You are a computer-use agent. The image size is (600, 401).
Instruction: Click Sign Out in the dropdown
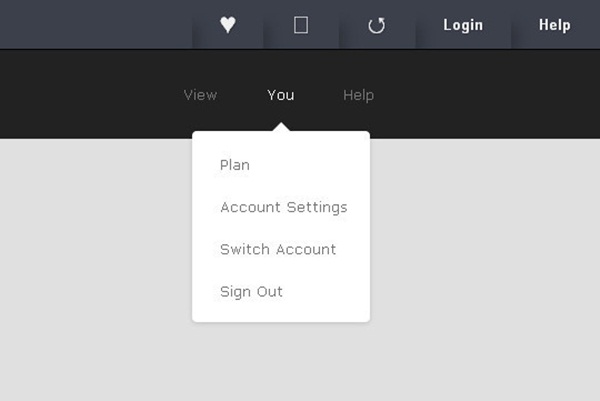pos(251,292)
